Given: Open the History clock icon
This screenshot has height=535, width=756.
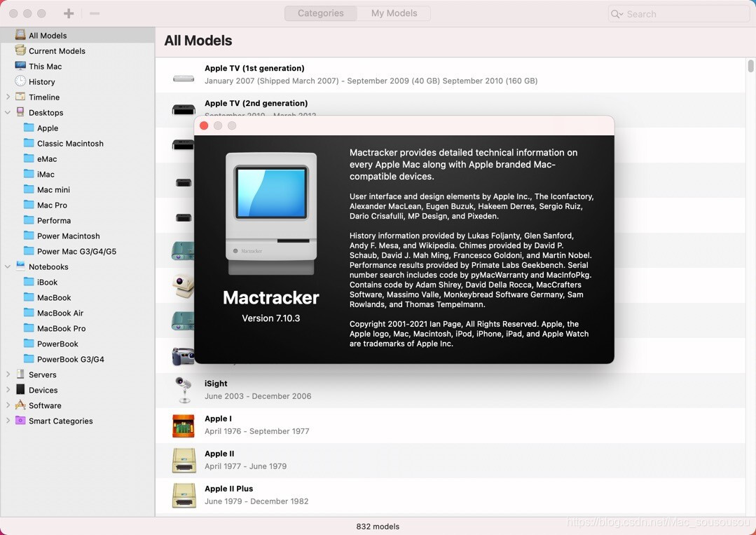Looking at the screenshot, I should coord(20,81).
